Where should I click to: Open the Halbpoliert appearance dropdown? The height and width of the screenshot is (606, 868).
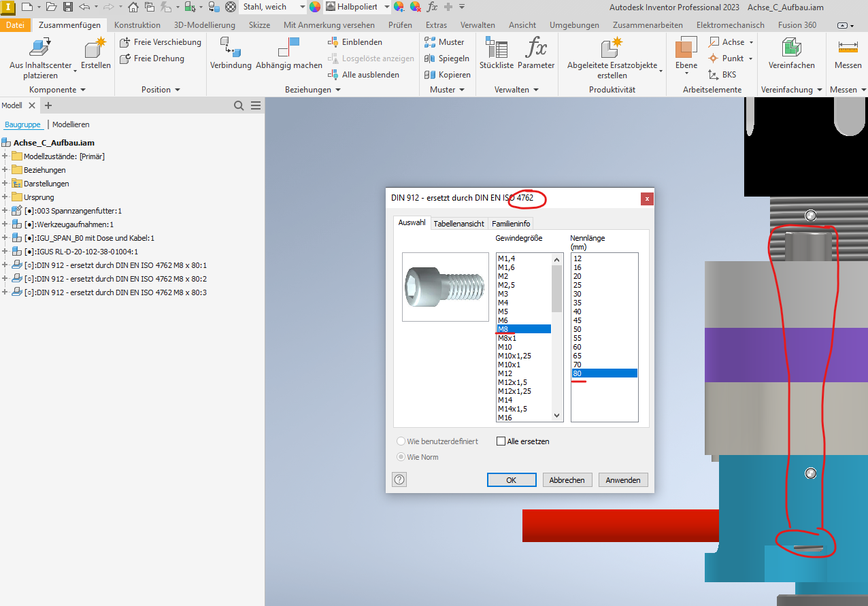coord(387,7)
